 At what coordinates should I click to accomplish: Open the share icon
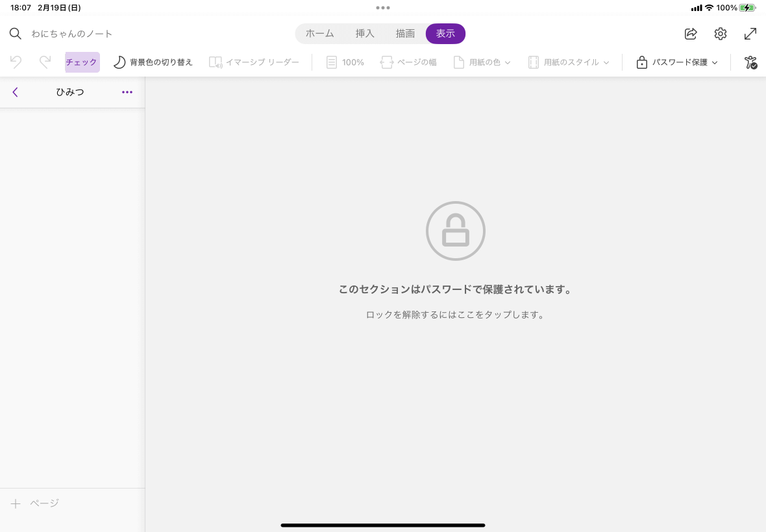tap(691, 34)
